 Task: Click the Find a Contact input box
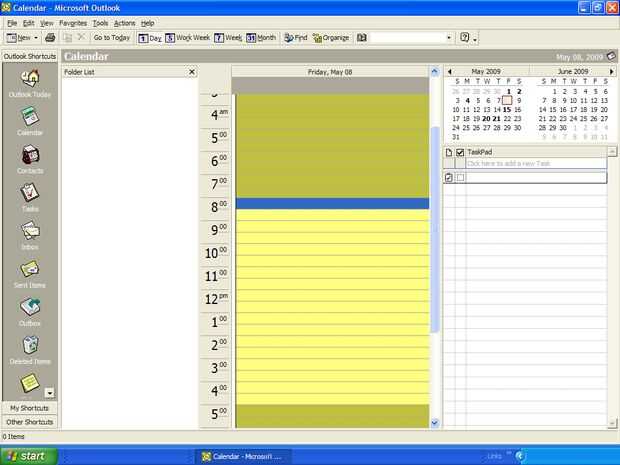point(408,38)
